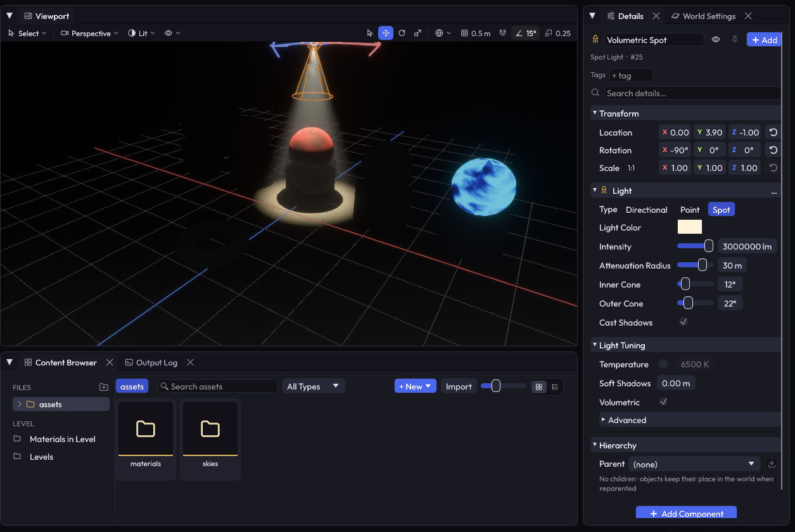The image size is (795, 532).
Task: Switch to the World Settings tab
Action: (x=703, y=16)
